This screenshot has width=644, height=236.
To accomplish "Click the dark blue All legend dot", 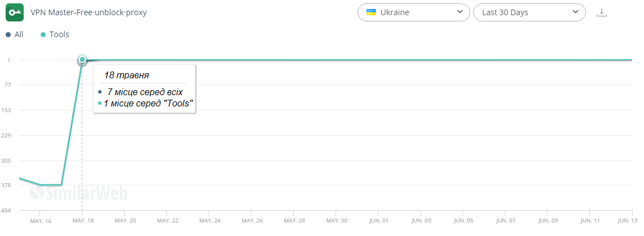I will click(8, 35).
